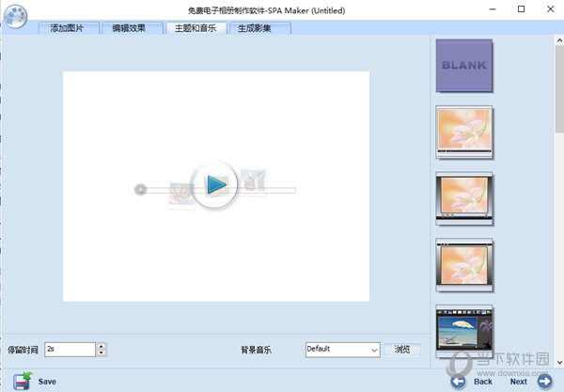Viewport: 564px width, 392px height.
Task: Click the 停留时间 duration input field
Action: pos(70,349)
